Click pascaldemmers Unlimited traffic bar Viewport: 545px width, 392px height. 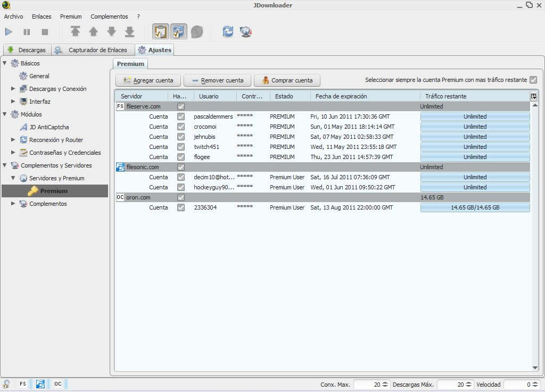pos(475,116)
